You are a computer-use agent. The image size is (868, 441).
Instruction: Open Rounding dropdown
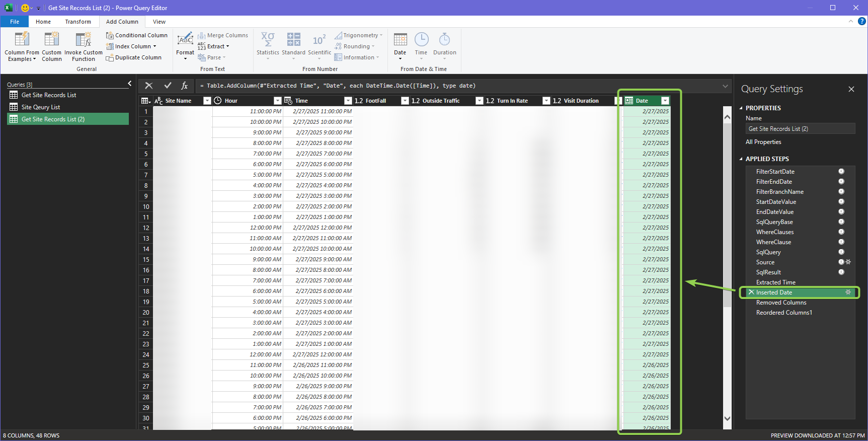[355, 46]
